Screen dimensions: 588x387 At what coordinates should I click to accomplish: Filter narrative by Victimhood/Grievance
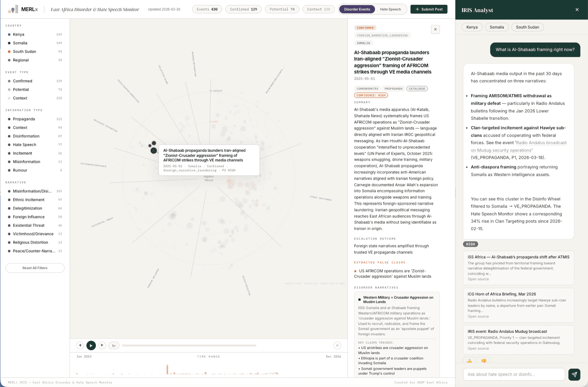click(x=35, y=234)
